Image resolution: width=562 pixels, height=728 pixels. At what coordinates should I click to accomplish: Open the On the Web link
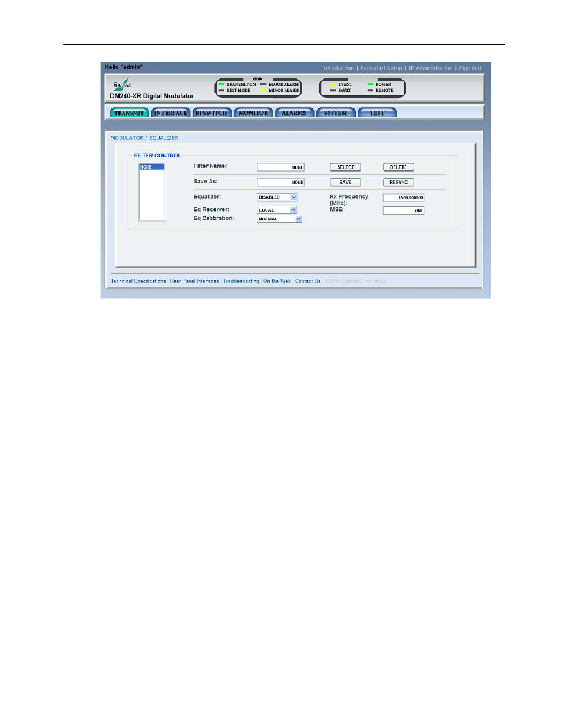pyautogui.click(x=277, y=281)
